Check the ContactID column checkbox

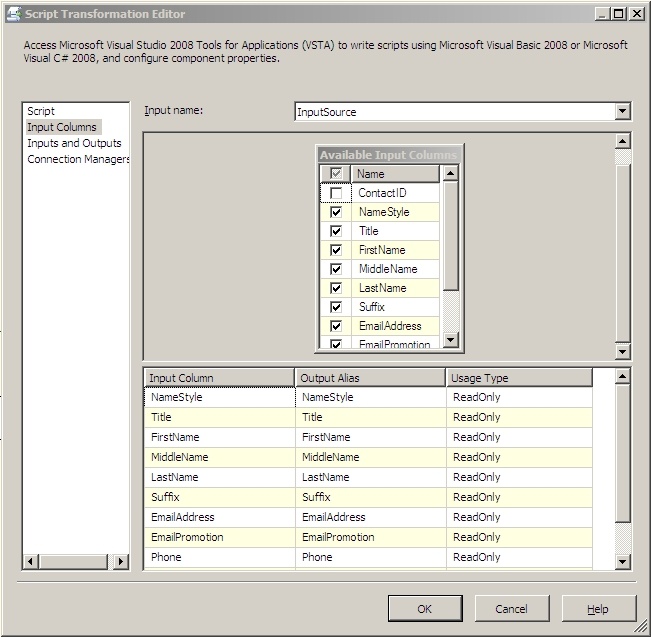tap(335, 193)
